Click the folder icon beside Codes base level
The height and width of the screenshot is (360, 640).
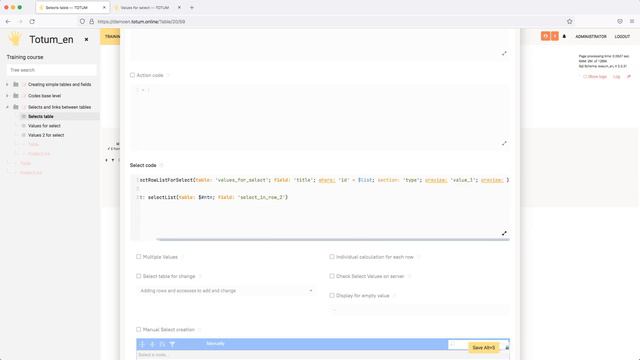16,96
